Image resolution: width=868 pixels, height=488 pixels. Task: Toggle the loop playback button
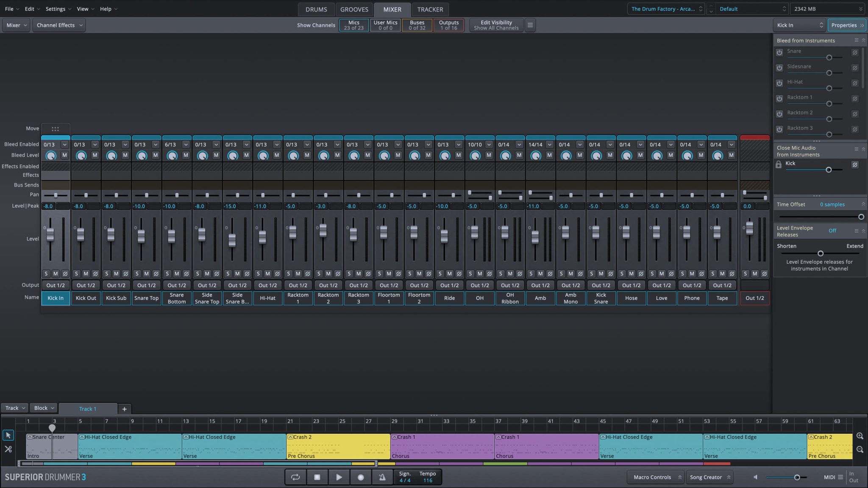pyautogui.click(x=295, y=477)
